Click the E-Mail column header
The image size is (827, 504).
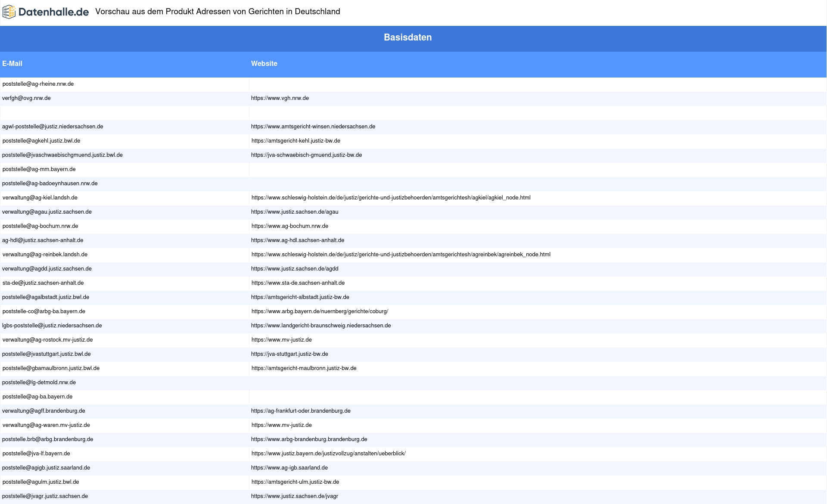[x=12, y=64]
